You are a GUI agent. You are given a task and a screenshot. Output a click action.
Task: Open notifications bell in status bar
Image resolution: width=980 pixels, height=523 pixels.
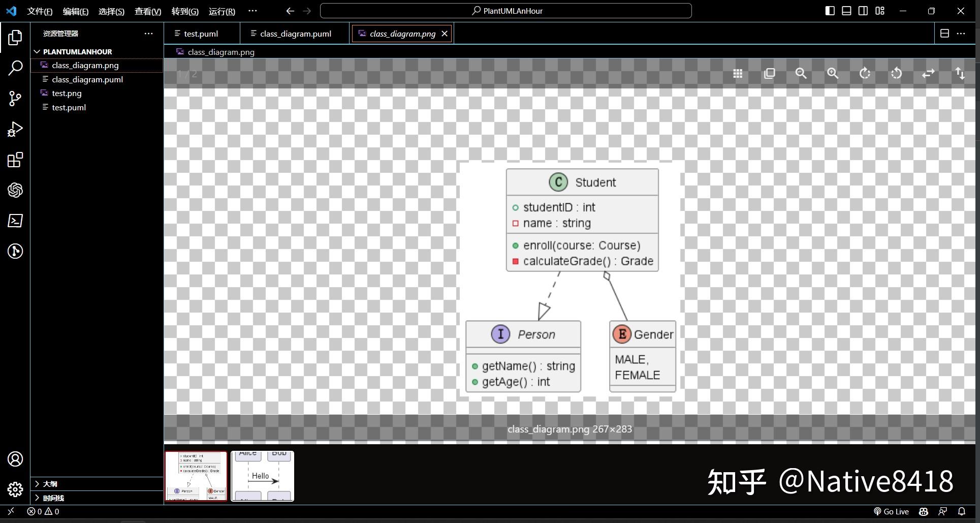[962, 512]
